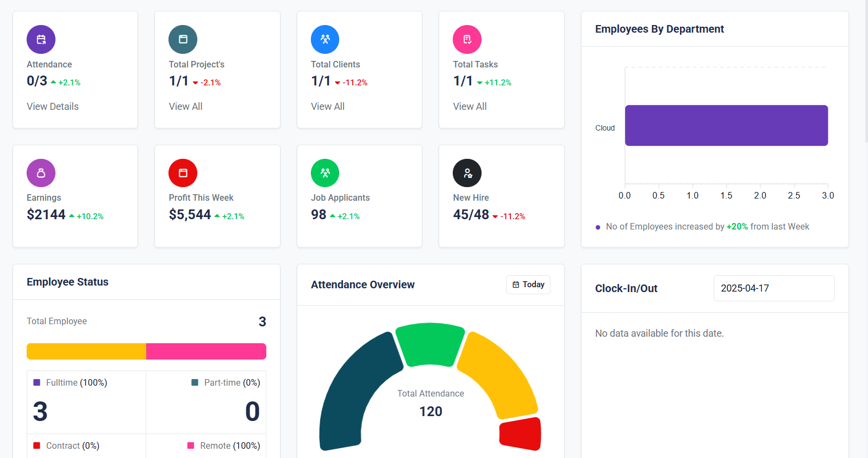Follow View All under Total Clients
Screen dimensions: 868x458
coord(328,107)
